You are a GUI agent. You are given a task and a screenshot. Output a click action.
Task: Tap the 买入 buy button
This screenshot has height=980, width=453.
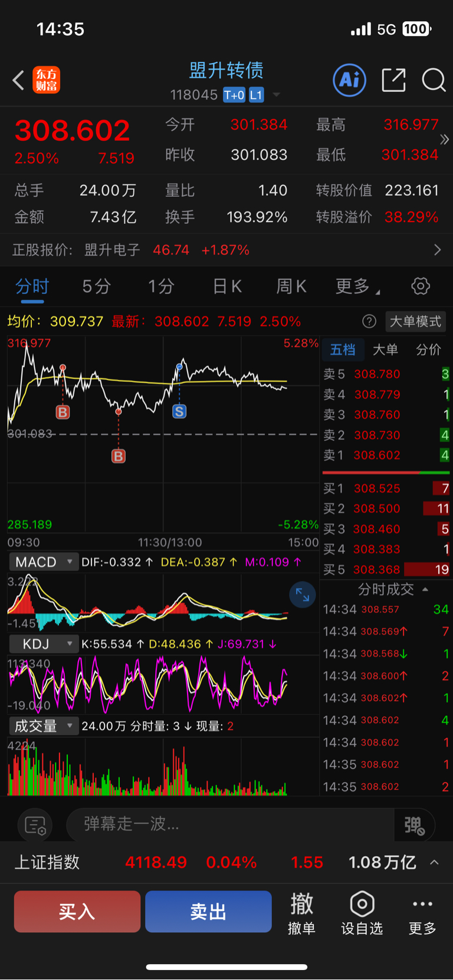tap(77, 912)
